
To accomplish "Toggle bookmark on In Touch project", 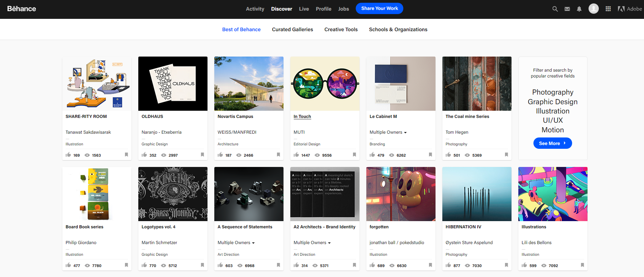I will 354,155.
